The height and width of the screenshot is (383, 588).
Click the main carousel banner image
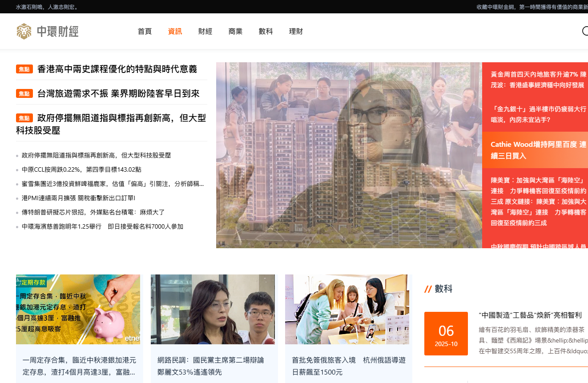coord(349,155)
